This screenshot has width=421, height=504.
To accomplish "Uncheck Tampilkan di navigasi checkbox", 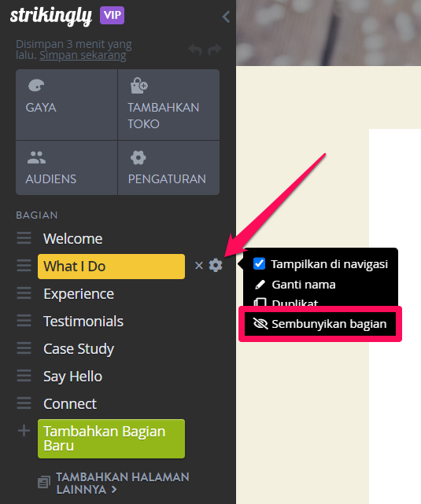I will click(259, 263).
